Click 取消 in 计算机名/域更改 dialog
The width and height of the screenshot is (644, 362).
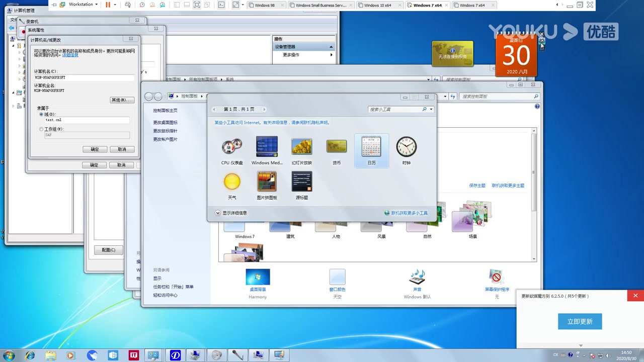click(x=122, y=149)
